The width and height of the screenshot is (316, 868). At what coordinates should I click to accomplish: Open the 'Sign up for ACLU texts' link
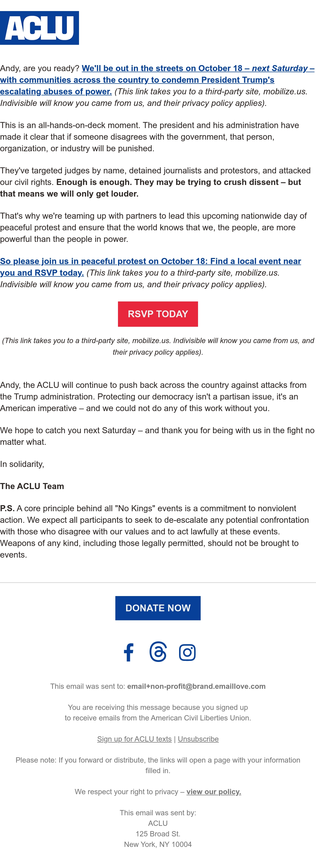tap(134, 739)
